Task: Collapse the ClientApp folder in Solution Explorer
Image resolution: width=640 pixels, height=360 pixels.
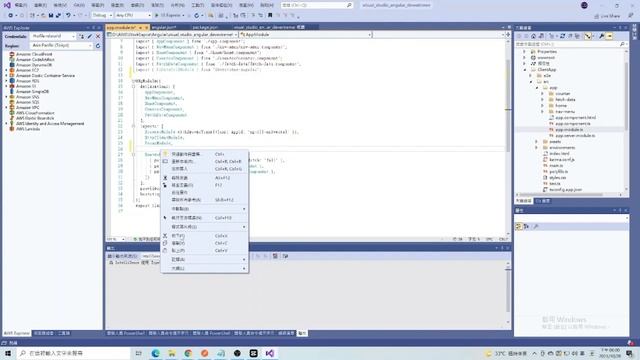Action: pyautogui.click(x=525, y=70)
